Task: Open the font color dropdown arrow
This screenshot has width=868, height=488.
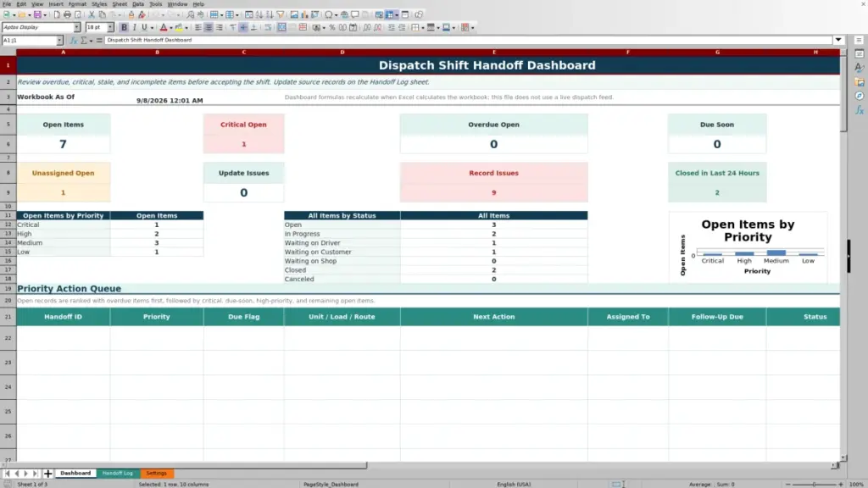Action: point(171,28)
